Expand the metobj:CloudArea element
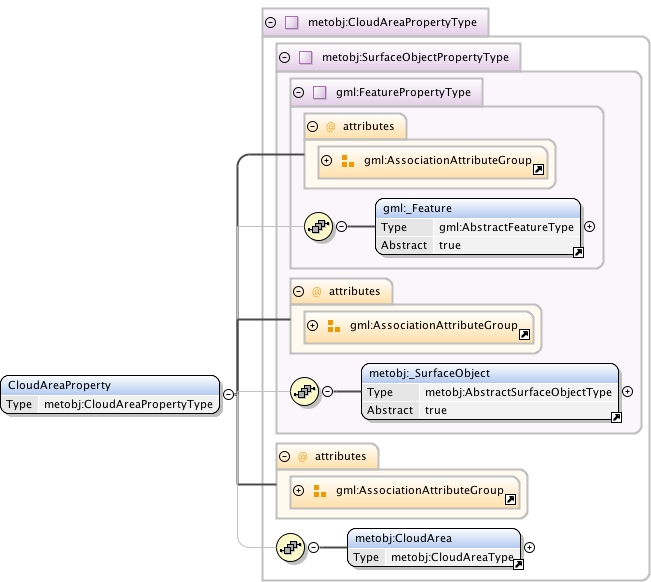Viewport: 651px width, 582px height. 529,548
